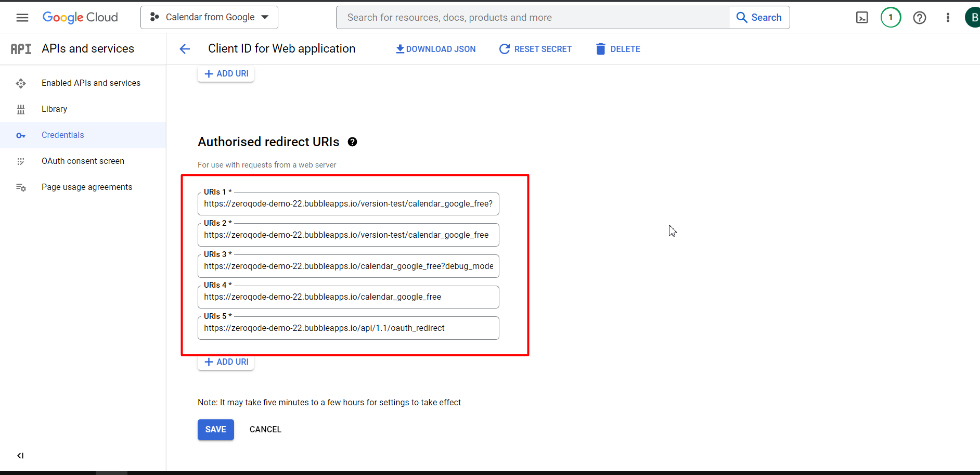Open the main navigation hamburger menu
Screen dimensions: 980x475
(22, 18)
